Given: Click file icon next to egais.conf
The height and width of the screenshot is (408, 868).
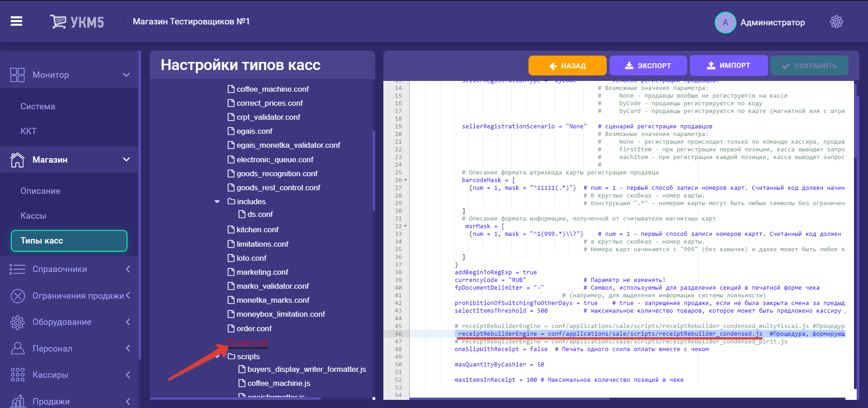Looking at the screenshot, I should pos(231,131).
